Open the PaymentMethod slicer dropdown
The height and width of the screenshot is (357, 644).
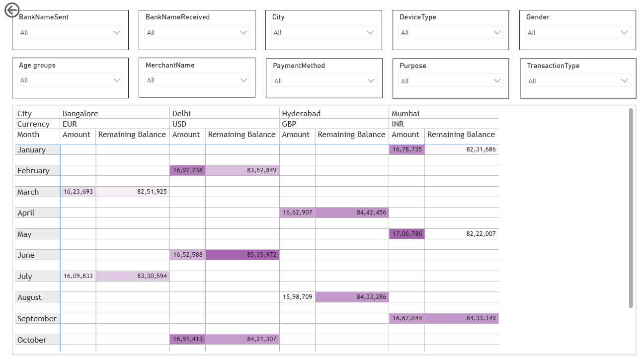tap(371, 80)
